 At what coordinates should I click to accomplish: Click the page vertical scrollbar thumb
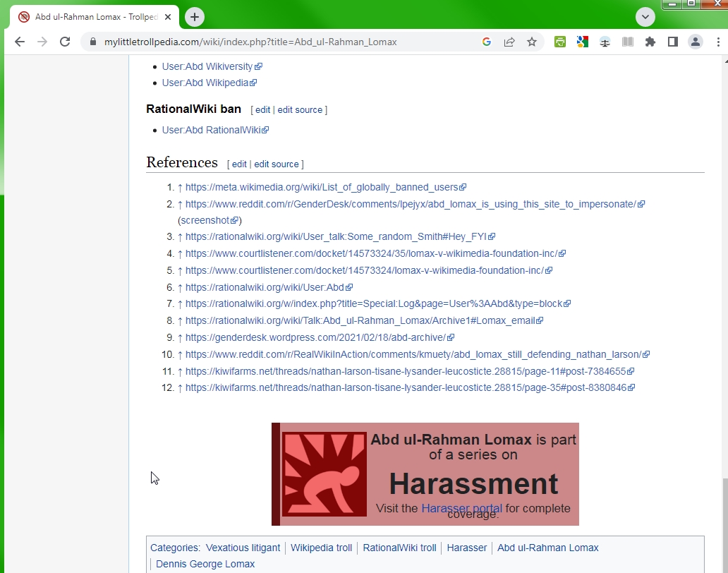[724, 525]
